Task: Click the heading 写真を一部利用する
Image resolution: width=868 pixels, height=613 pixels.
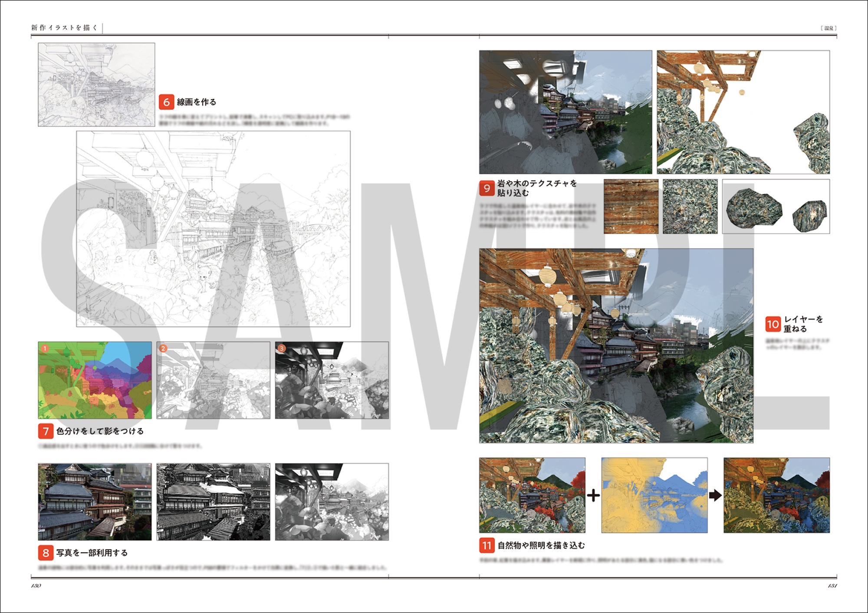Action: pyautogui.click(x=92, y=553)
